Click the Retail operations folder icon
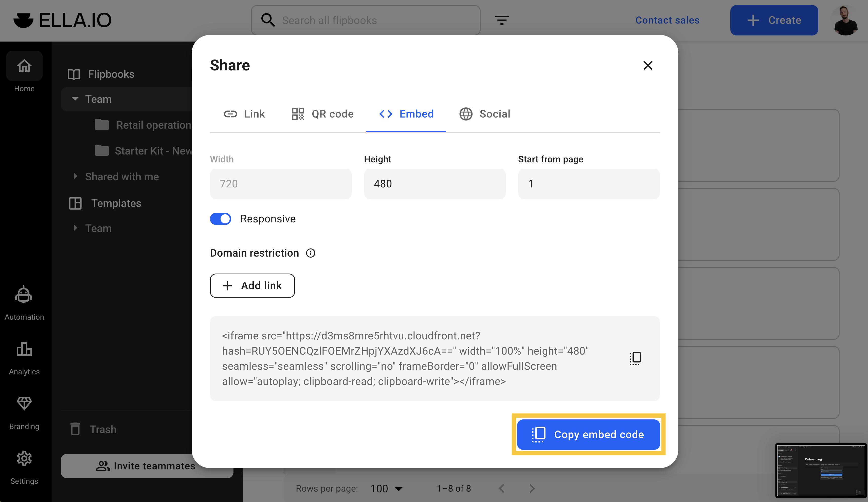This screenshot has height=502, width=868. [102, 125]
